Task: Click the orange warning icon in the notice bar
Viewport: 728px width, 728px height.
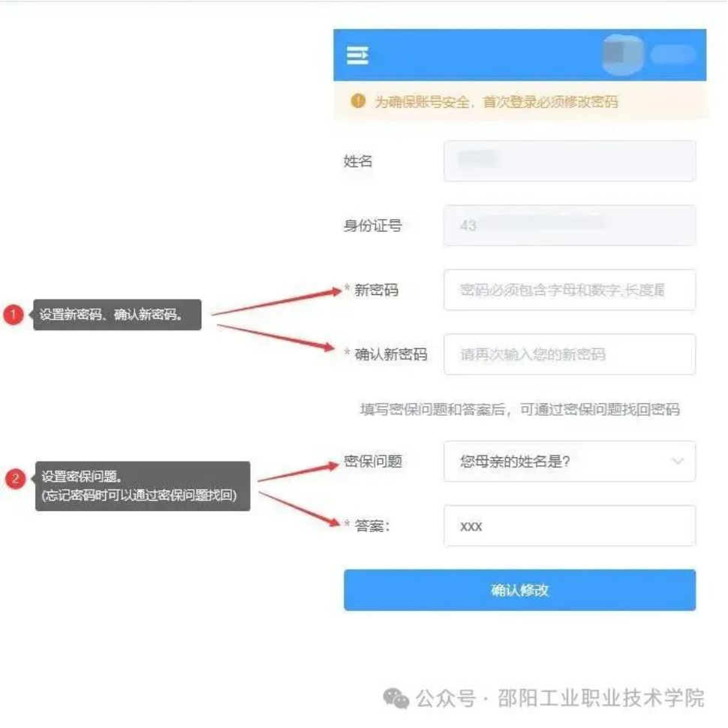Action: [x=358, y=101]
